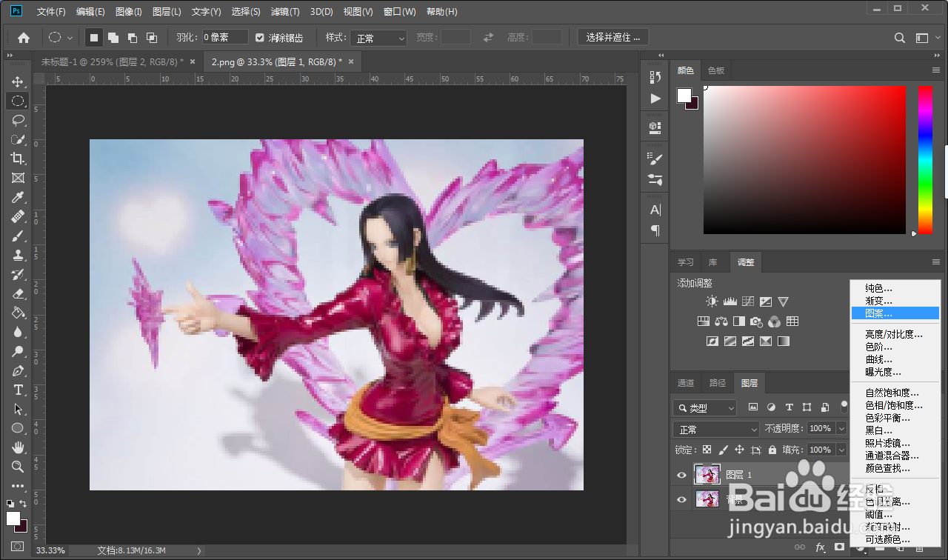948x560 pixels.
Task: Choose 曲线... from the popup menu
Action: coord(895,359)
